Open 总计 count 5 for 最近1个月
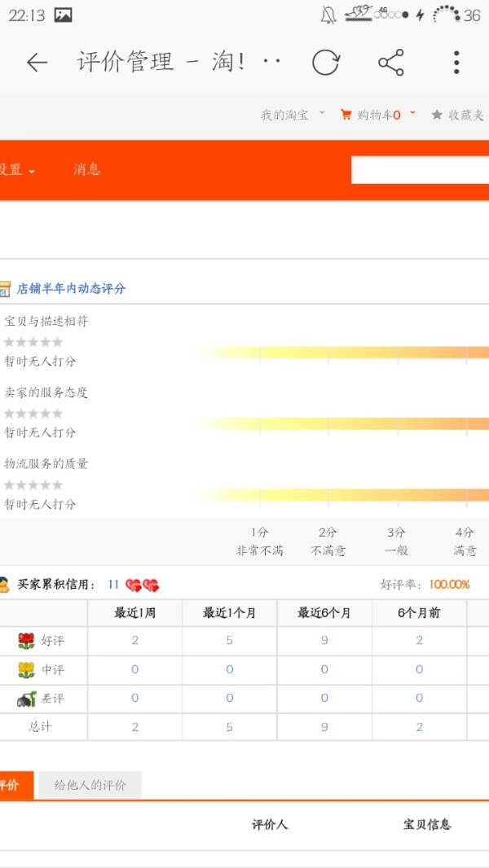The image size is (489, 868). (x=229, y=727)
